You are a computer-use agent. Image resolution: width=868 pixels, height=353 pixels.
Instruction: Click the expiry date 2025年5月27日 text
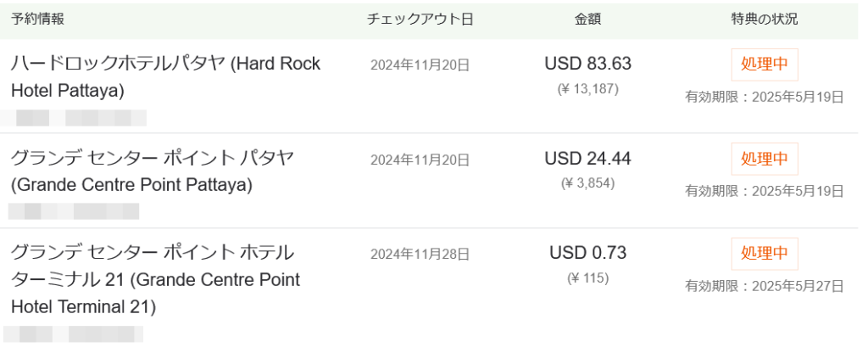point(764,286)
